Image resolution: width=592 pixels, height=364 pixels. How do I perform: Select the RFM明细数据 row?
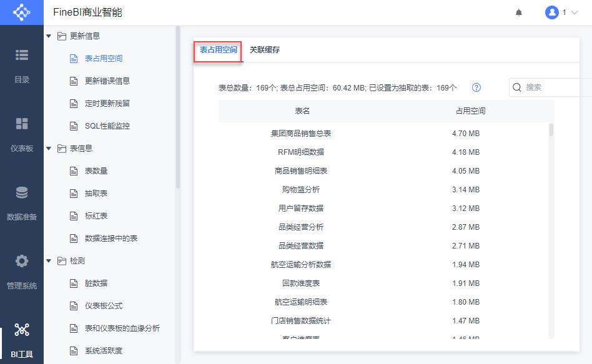pos(383,152)
